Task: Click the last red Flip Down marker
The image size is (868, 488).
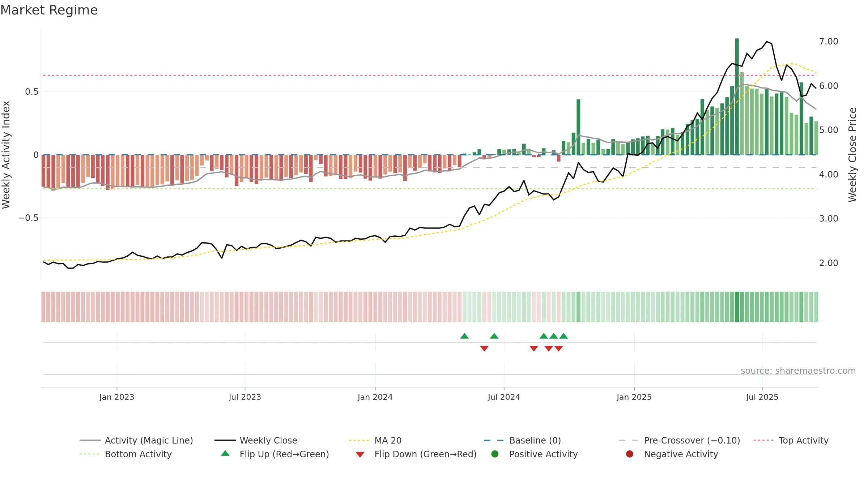Action: click(x=559, y=348)
